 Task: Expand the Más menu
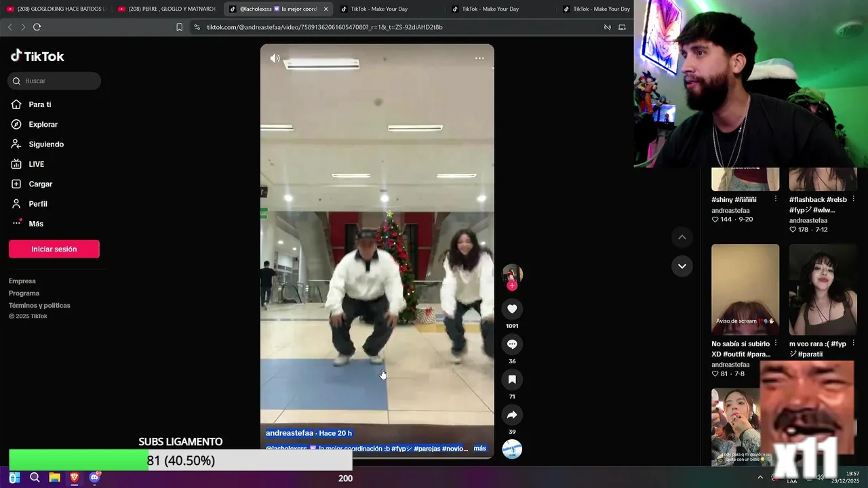[35, 224]
